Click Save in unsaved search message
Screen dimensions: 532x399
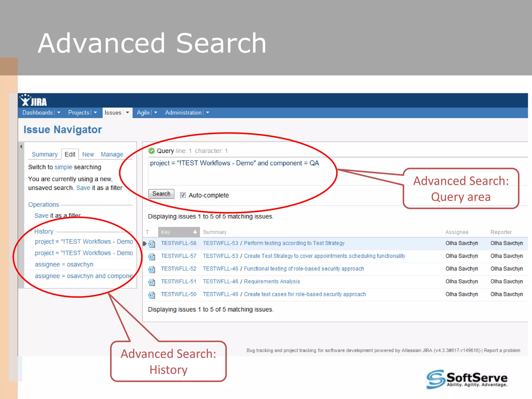click(x=83, y=188)
